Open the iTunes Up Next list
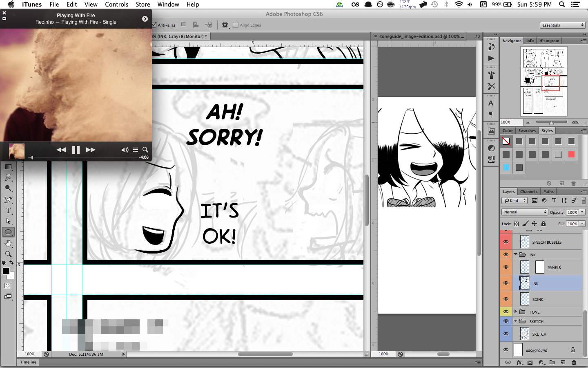Screen dimensions: 588x368 coord(136,150)
